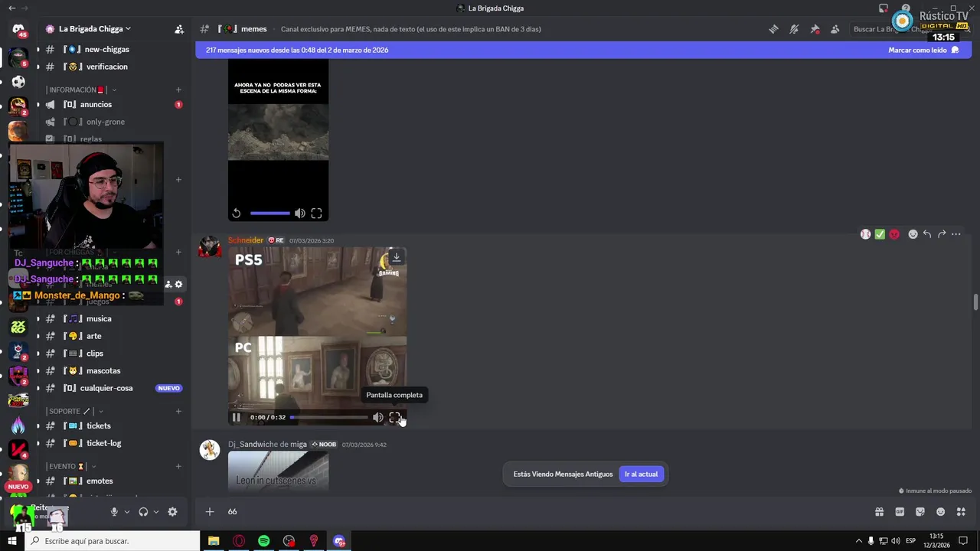Screen dimensions: 980x551
Task: Open fullscreen on the top video
Action: 316,214
